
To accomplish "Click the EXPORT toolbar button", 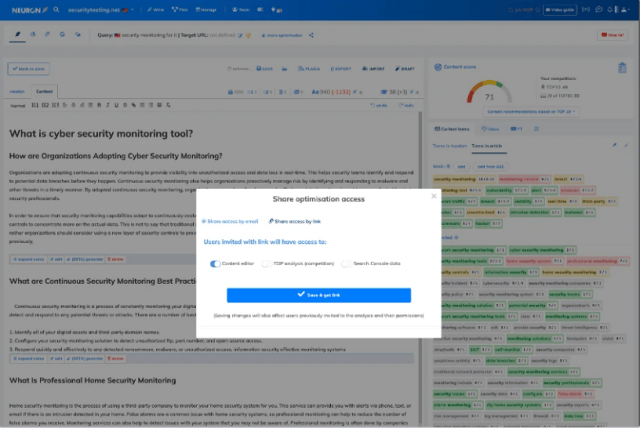I will (341, 69).
